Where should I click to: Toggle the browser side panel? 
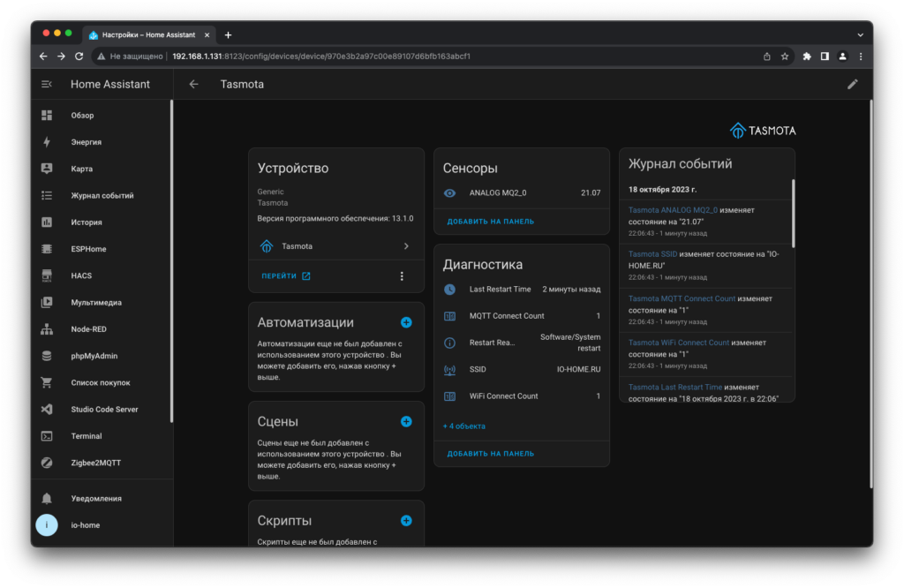tap(825, 57)
